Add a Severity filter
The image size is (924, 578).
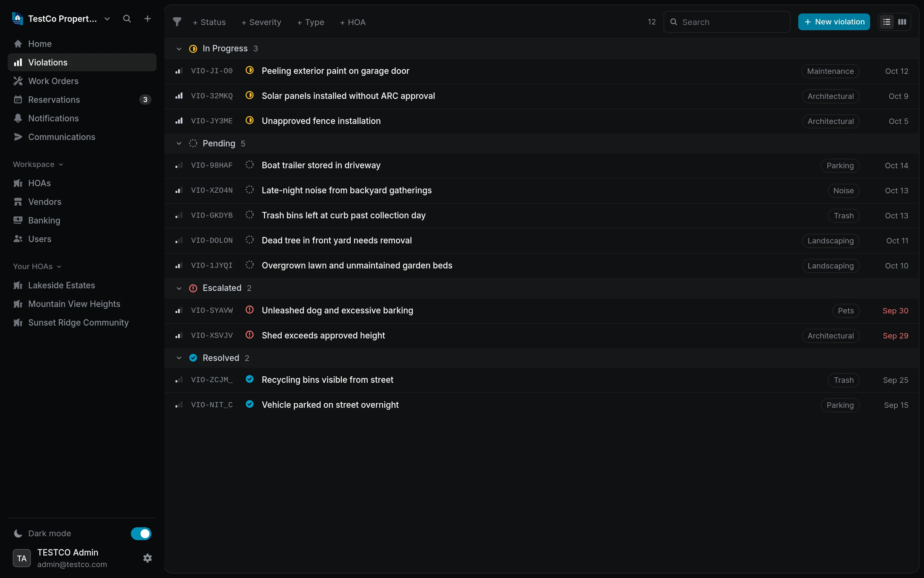(261, 22)
